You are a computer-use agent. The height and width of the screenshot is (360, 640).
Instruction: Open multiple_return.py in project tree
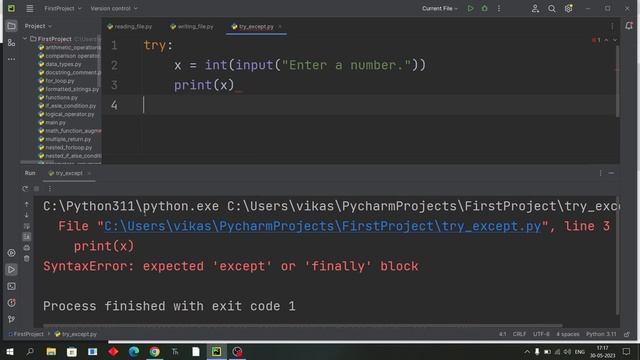(x=64, y=139)
